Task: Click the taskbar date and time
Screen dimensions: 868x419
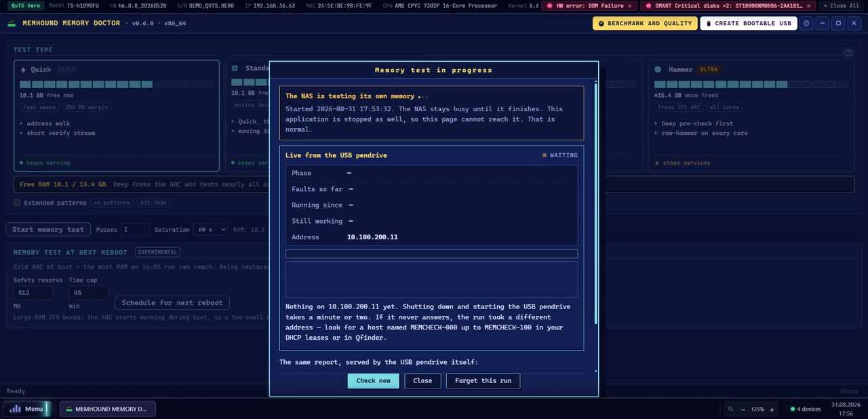Action: (846, 409)
